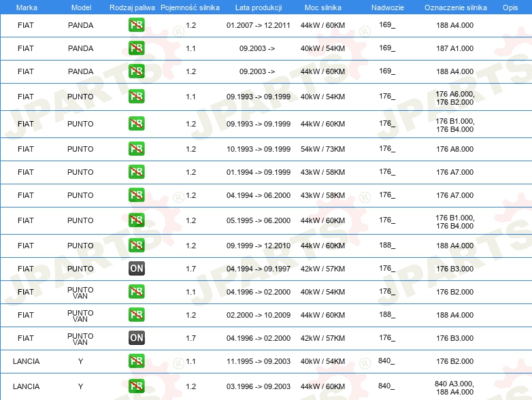Click the Moc silnika column header
532x400 pixels.
tap(322, 7)
